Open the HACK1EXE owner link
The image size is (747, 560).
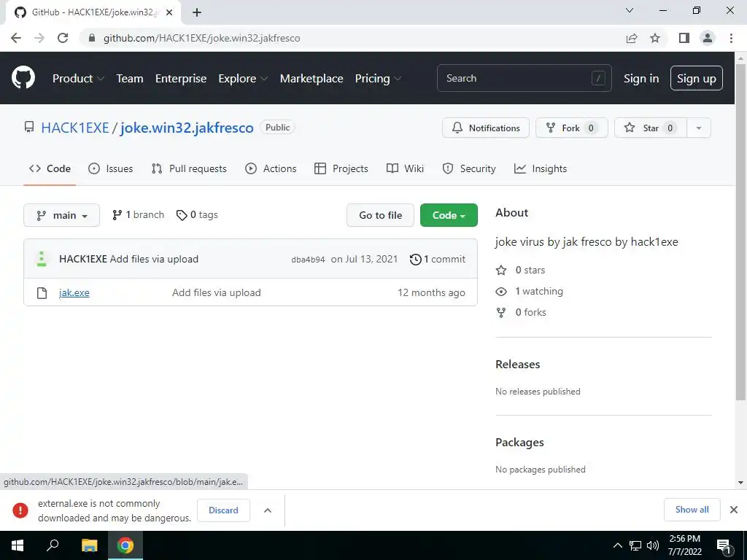pos(75,128)
